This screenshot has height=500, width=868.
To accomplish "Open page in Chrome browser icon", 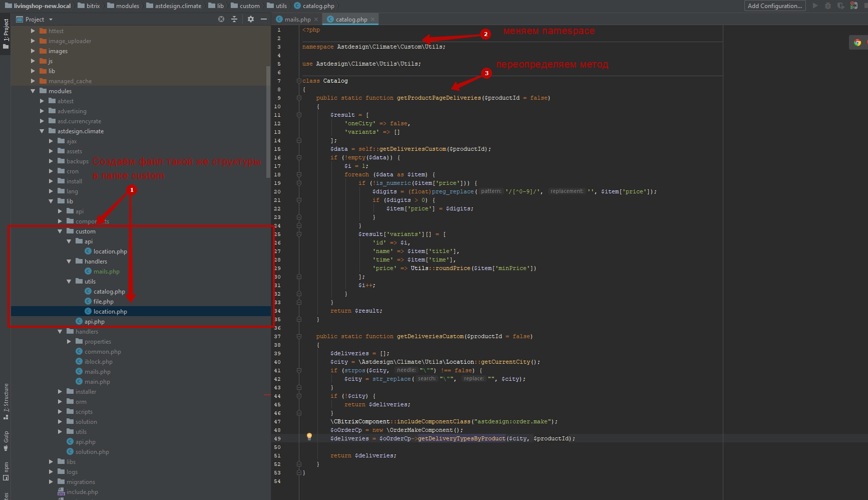I will (x=857, y=43).
